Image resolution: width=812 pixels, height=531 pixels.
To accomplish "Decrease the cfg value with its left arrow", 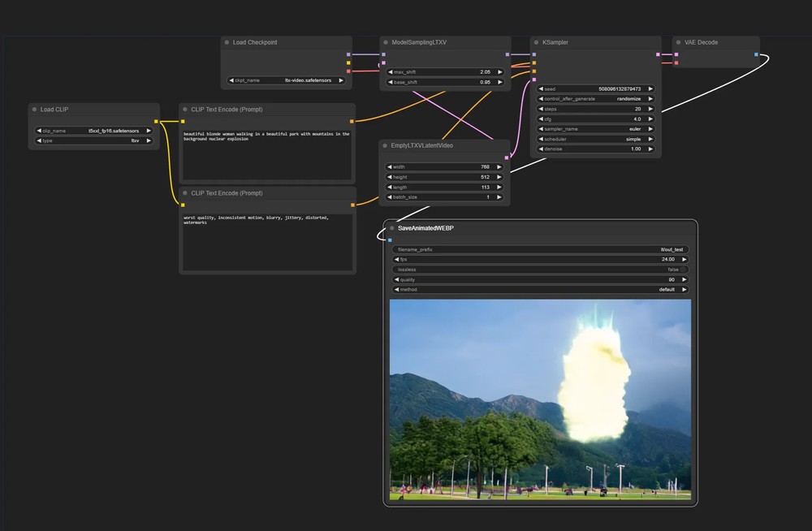I will pos(541,119).
